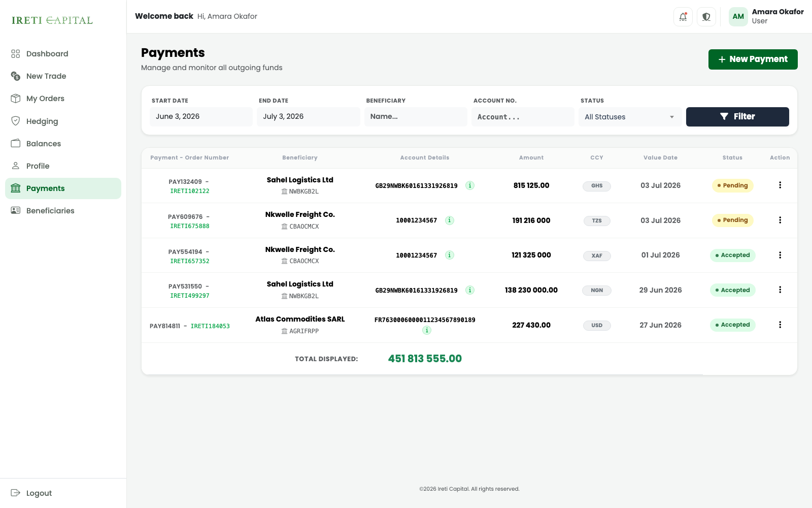Open Profile in sidebar

coord(63,166)
